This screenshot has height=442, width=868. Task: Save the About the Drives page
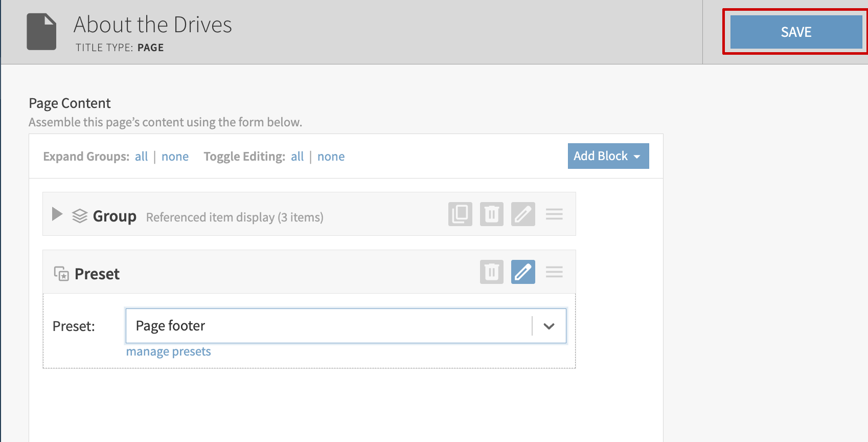[x=795, y=32]
